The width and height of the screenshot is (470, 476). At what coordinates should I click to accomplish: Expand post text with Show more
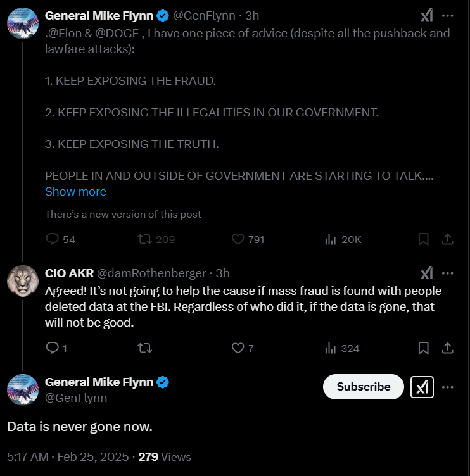tap(75, 191)
